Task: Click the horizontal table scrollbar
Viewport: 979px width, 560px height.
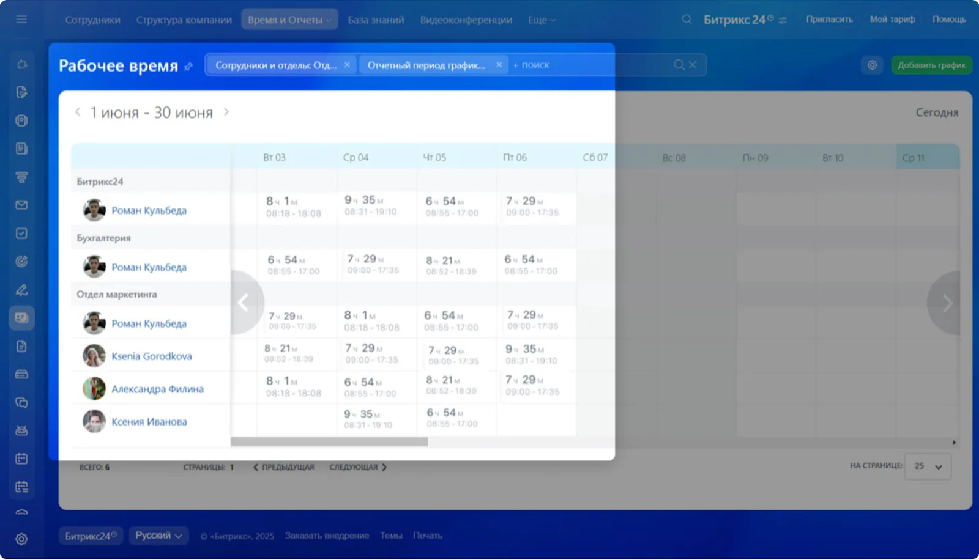Action: click(329, 441)
